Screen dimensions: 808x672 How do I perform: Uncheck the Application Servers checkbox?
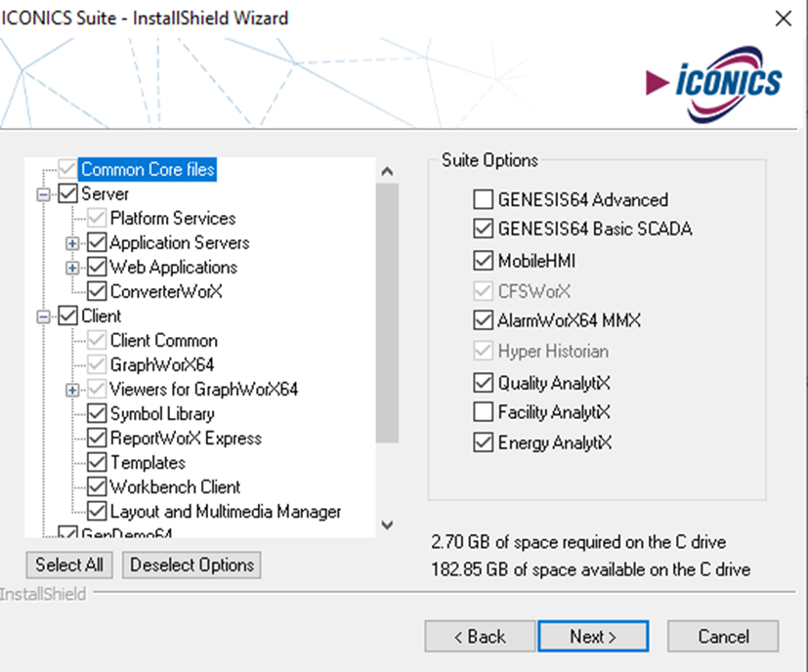tap(97, 243)
